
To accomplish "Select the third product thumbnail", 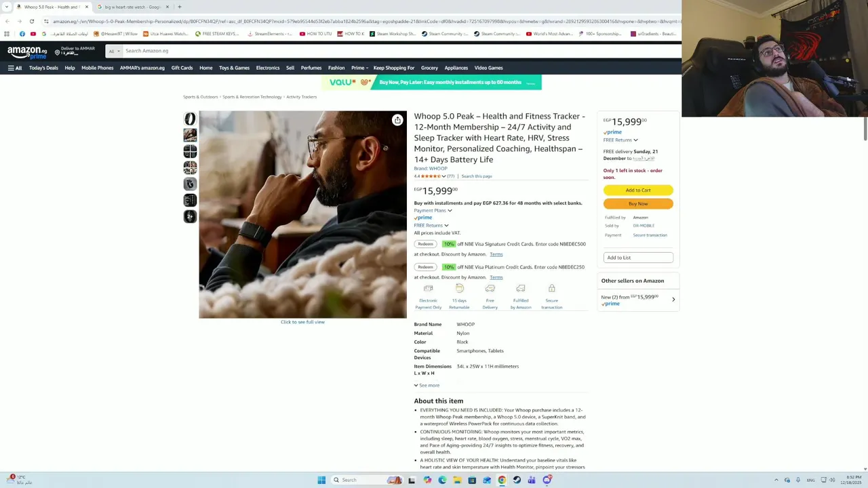I will pyautogui.click(x=190, y=151).
